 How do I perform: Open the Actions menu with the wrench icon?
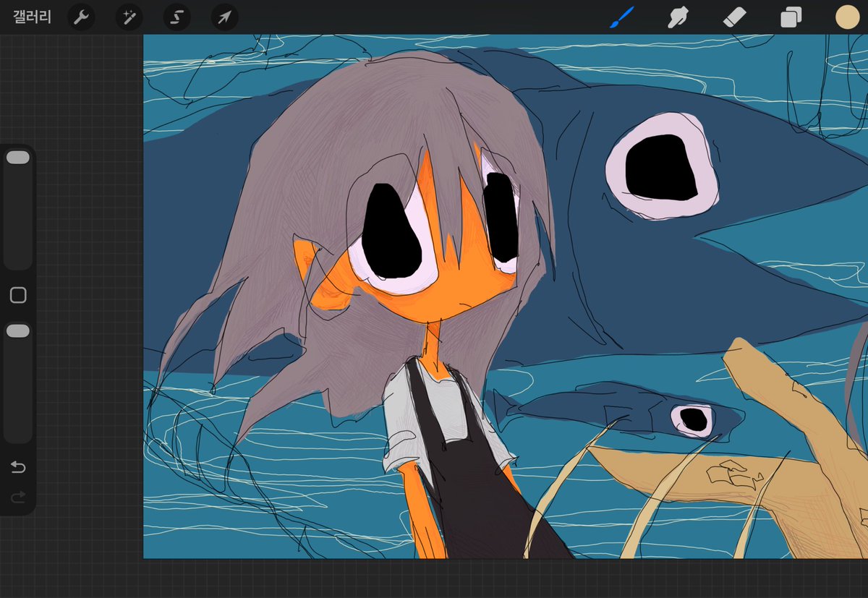(x=80, y=17)
